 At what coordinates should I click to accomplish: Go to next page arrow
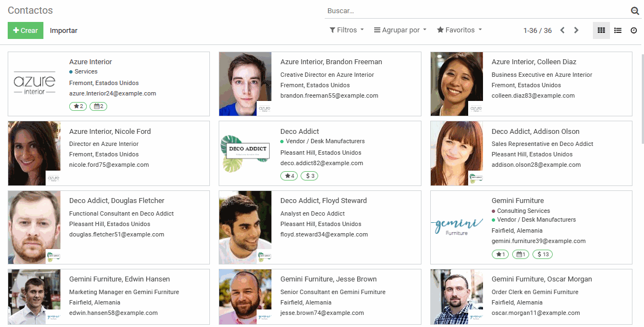point(576,30)
